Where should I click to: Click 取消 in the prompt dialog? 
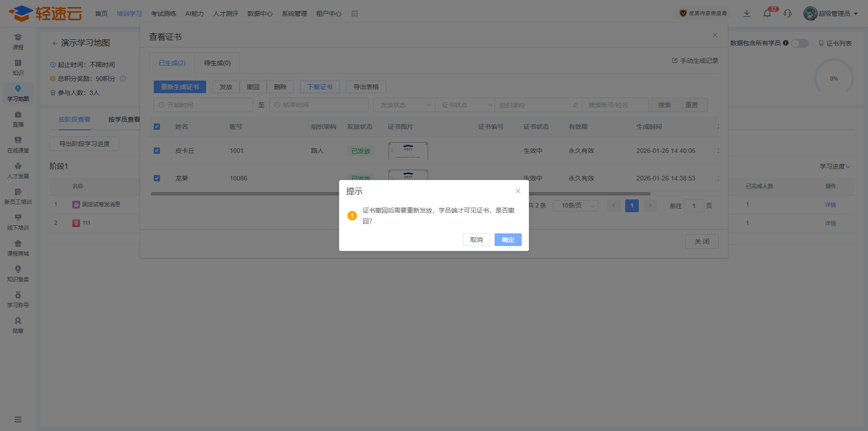tap(476, 240)
